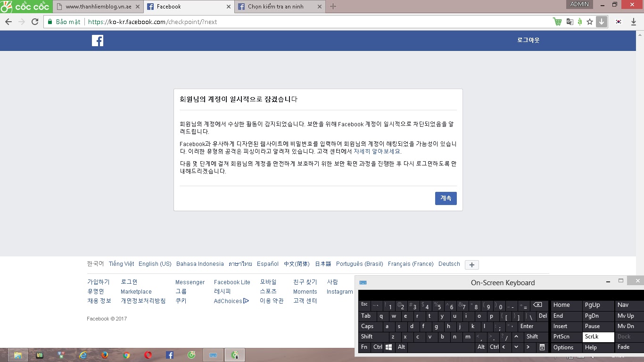
Task: Open Internet Explorer from the taskbar
Action: [83, 355]
